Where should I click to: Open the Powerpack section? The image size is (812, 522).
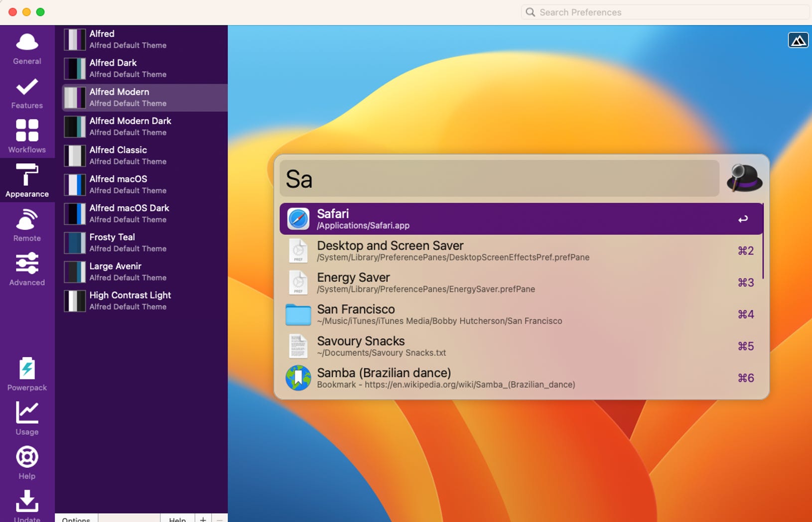27,374
